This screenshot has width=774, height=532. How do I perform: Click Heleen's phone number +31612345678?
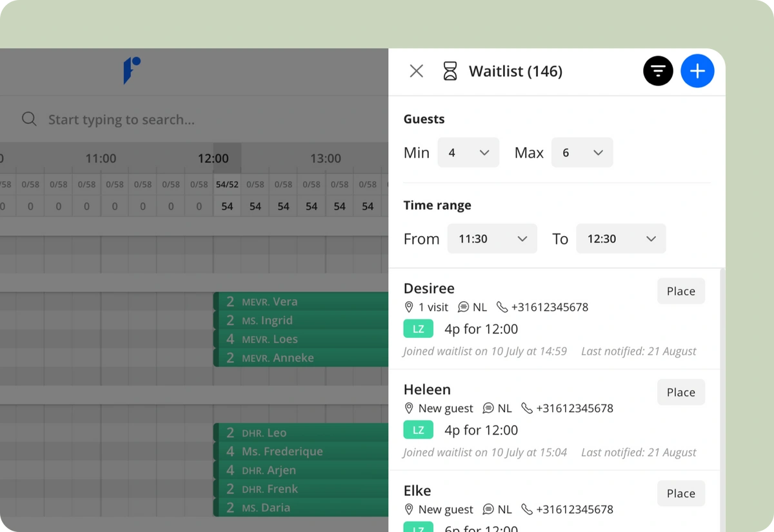(x=575, y=408)
